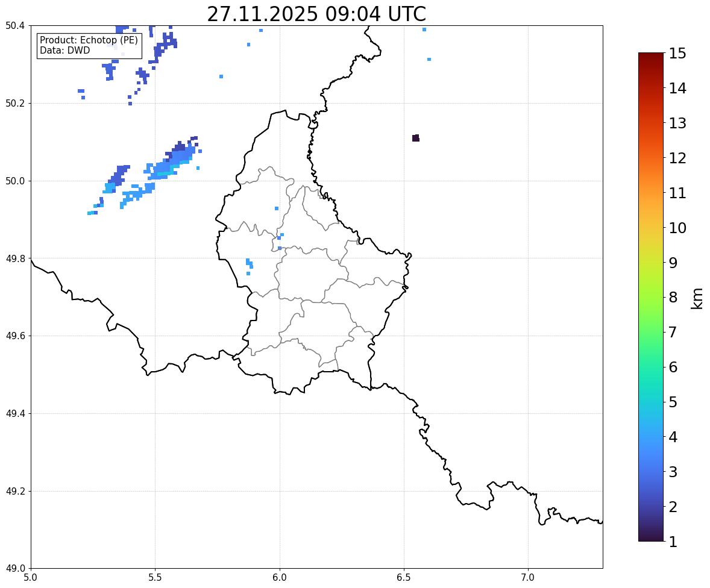Click the x-axis tick label '5.0'

[x=31, y=578]
